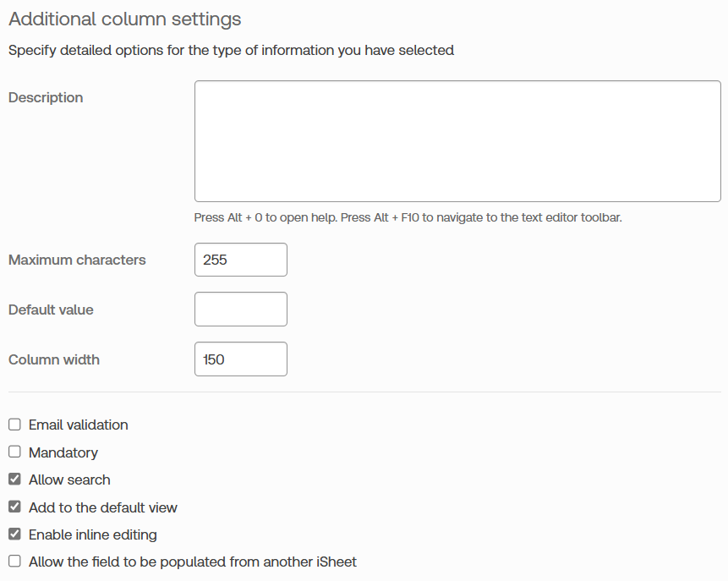The height and width of the screenshot is (581, 728).
Task: Click the Mandatory label text
Action: pyautogui.click(x=63, y=452)
